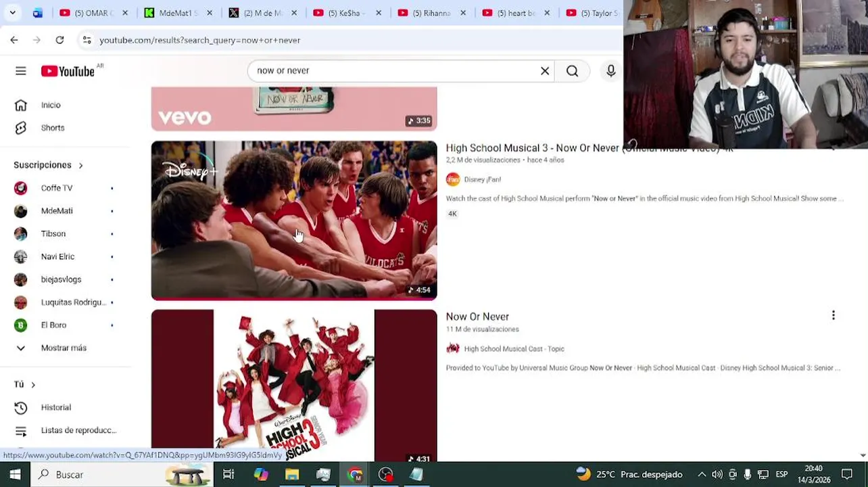Switch to the Ke$ha tab
Viewport: 868px width, 487px height.
click(x=347, y=13)
